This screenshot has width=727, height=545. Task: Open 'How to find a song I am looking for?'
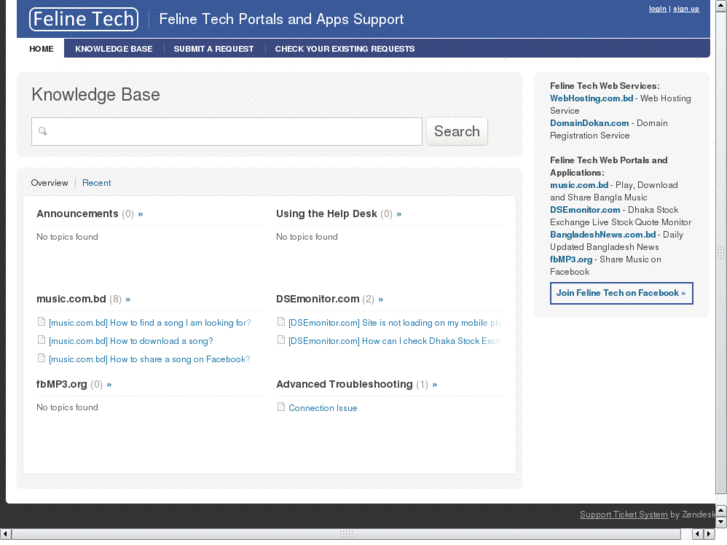click(150, 322)
